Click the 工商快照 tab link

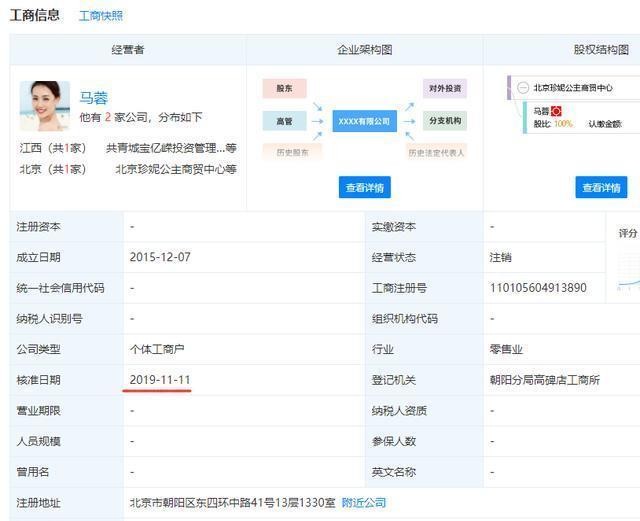click(101, 16)
